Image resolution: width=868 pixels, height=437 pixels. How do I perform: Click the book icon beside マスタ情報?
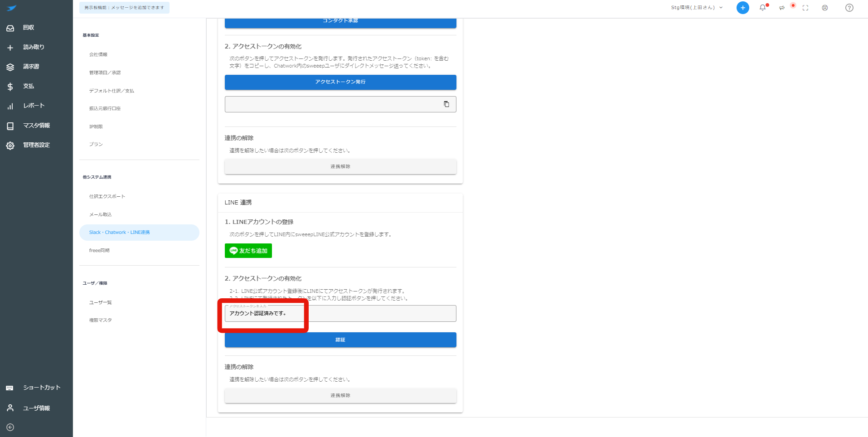coord(10,126)
